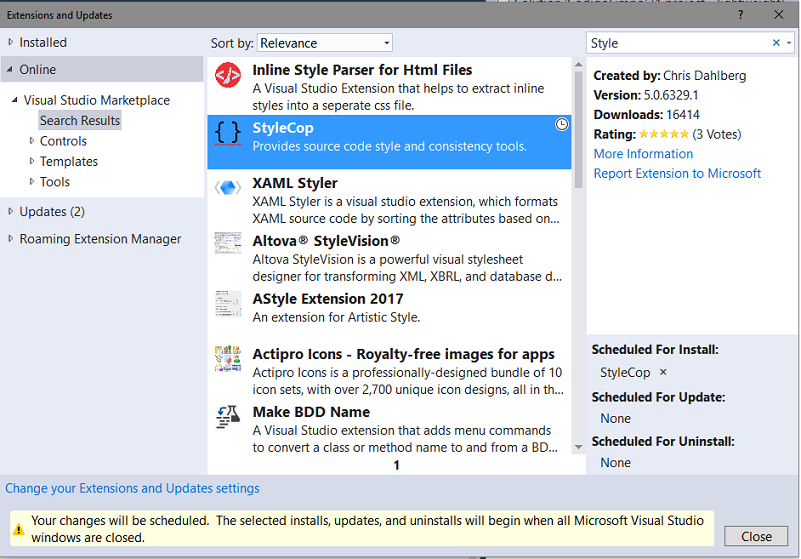
Task: Collapse the Online category
Action: (x=10, y=69)
